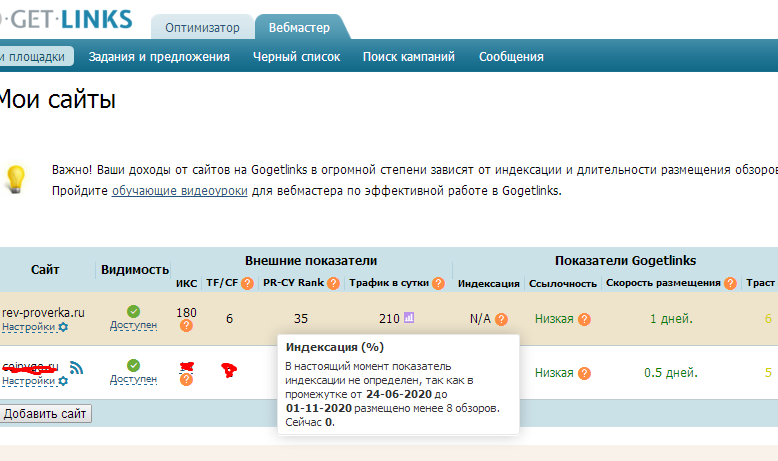
Task: Open Задания и предложения menu
Action: pos(159,57)
